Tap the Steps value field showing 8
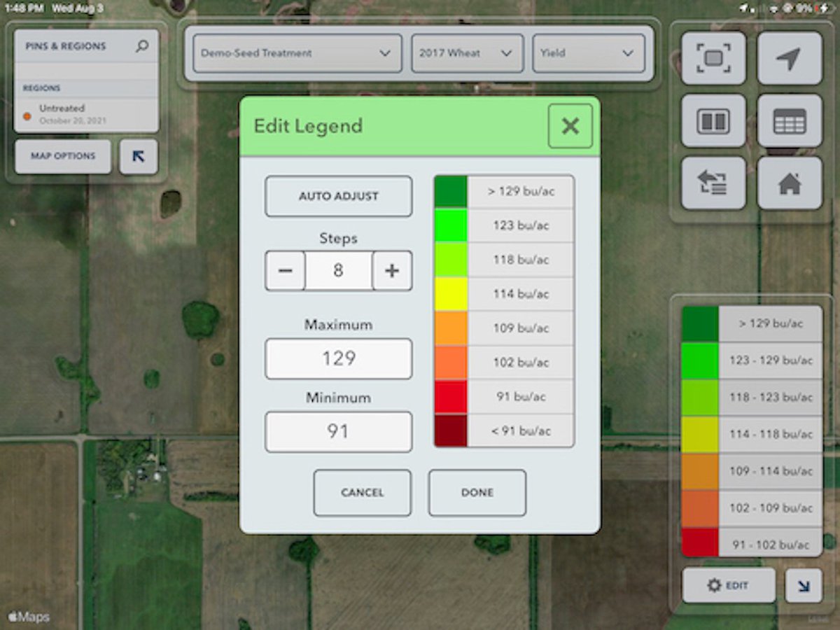Image resolution: width=840 pixels, height=630 pixels. [x=338, y=271]
